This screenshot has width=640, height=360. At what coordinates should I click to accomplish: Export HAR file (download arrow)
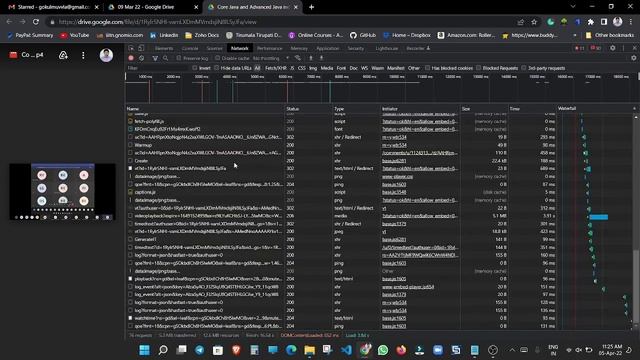pyautogui.click(x=321, y=58)
